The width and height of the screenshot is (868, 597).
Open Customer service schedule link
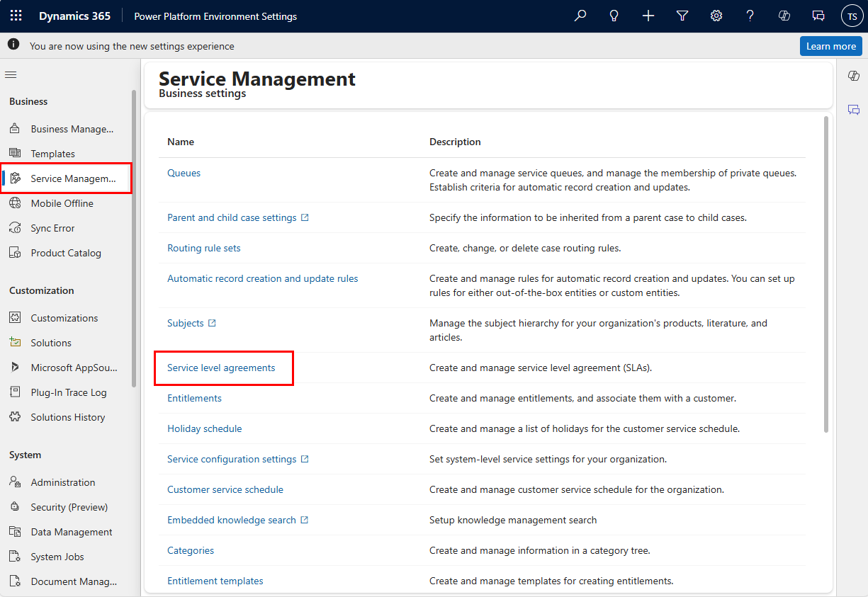coord(225,489)
